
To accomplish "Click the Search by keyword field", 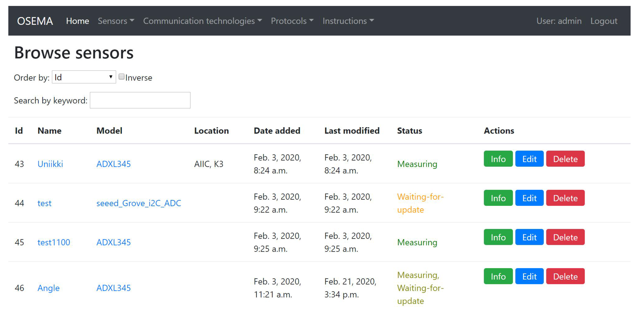I will tap(140, 100).
